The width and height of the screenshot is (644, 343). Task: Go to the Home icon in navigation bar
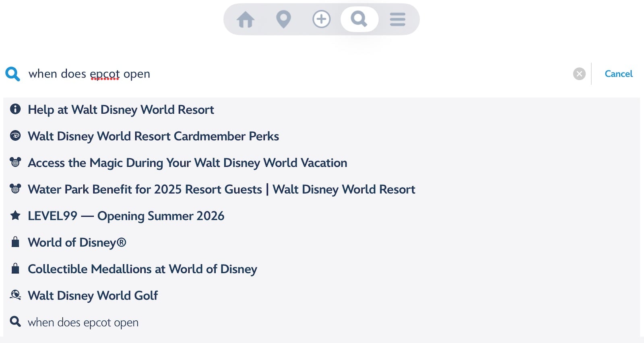pyautogui.click(x=246, y=19)
